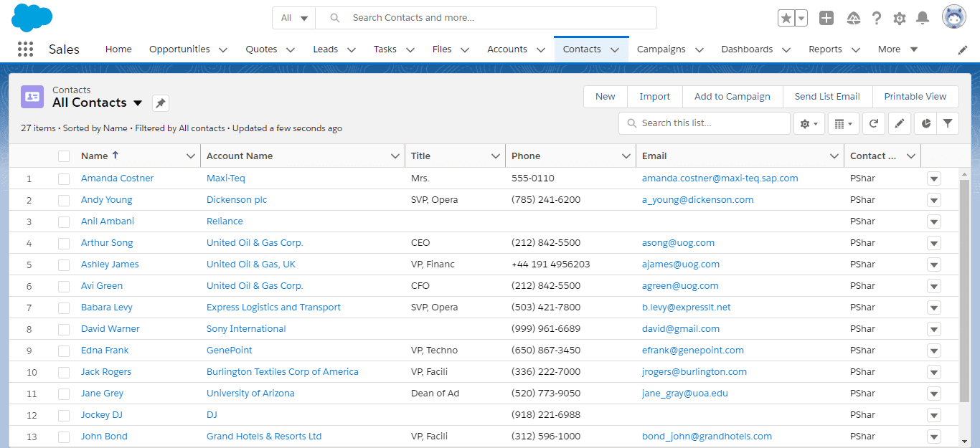The width and height of the screenshot is (980, 448).
Task: Click Add to Campaign button
Action: [732, 97]
